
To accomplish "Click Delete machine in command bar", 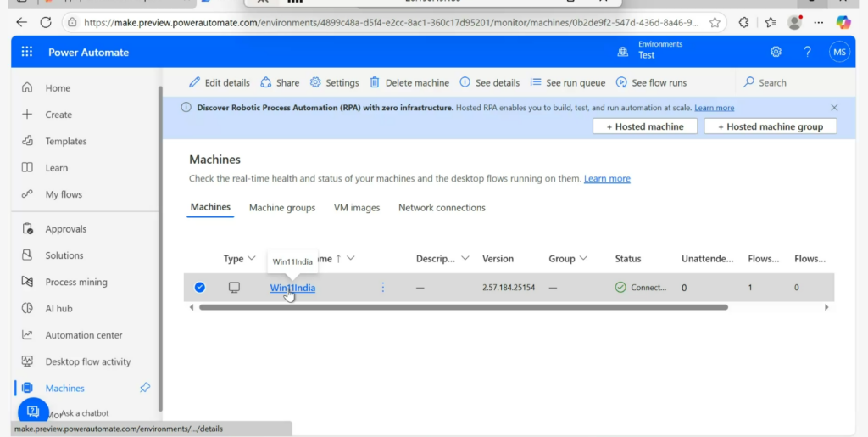I will (409, 82).
